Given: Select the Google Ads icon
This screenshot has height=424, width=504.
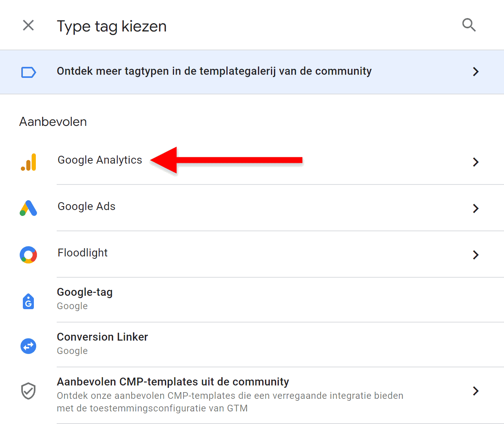Looking at the screenshot, I should [28, 208].
